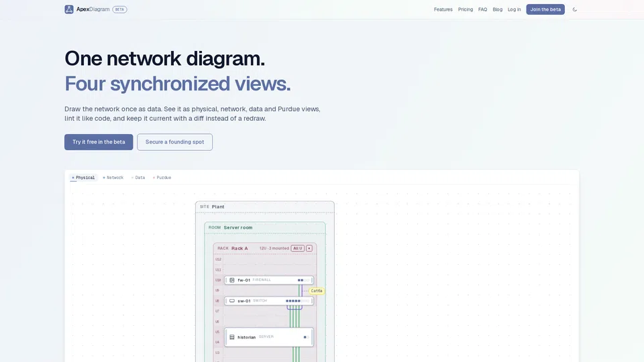Viewport: 644px width, 362px height.
Task: Click the 12U 3 mounted text
Action: click(274, 248)
